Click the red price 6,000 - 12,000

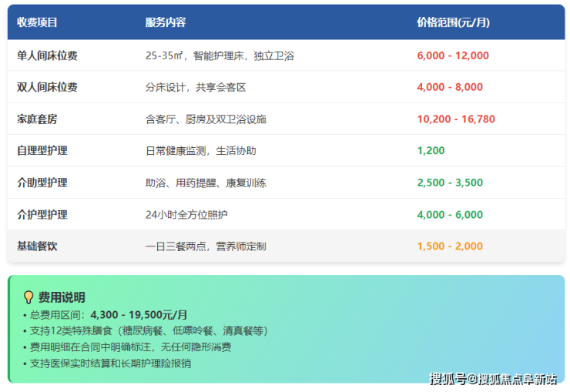point(452,55)
